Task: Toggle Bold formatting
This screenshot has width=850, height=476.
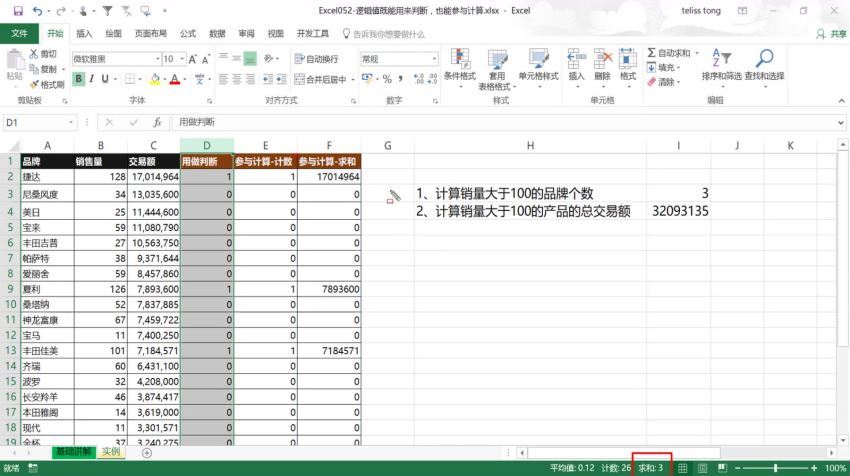Action: [79, 79]
